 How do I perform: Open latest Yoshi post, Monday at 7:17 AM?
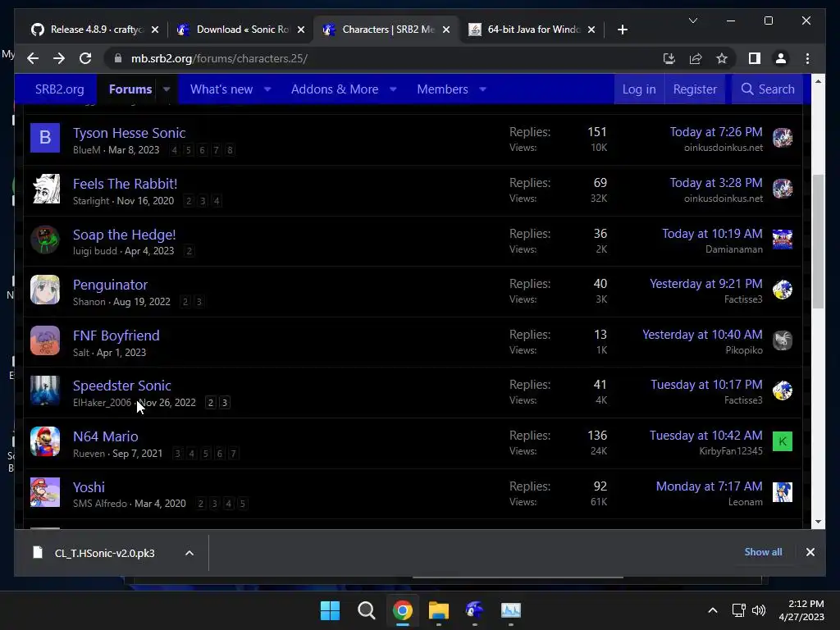[x=709, y=486]
